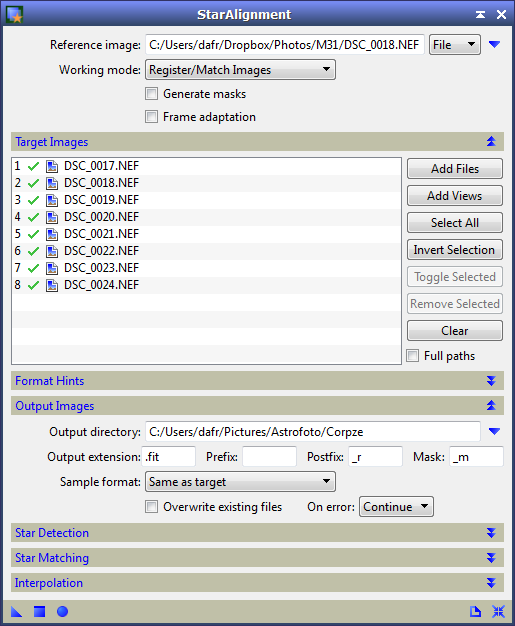515x626 pixels.
Task: Click the Apply Global circle icon
Action: 62,611
